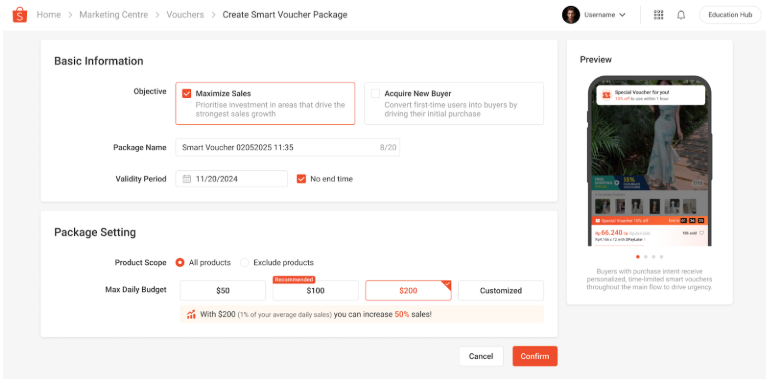Select the $200 daily budget
Screen dimensions: 766x379
[408, 290]
